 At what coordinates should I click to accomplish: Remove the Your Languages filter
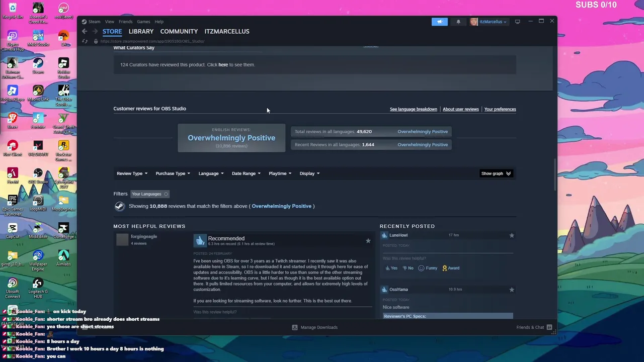point(166,194)
